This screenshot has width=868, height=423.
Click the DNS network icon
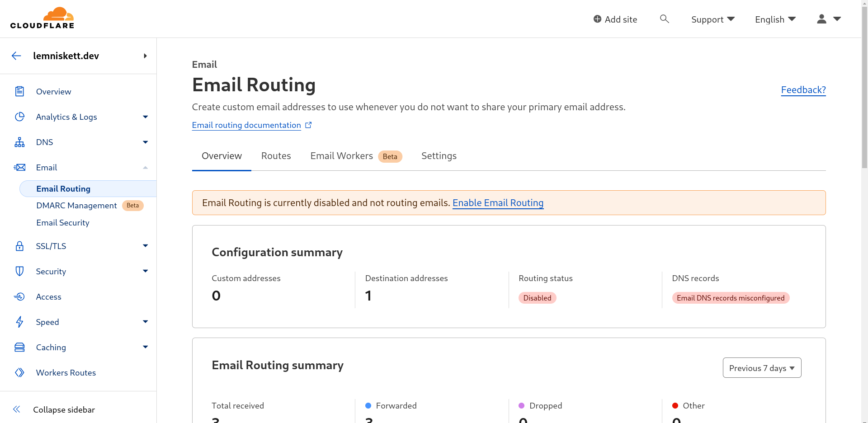[19, 142]
